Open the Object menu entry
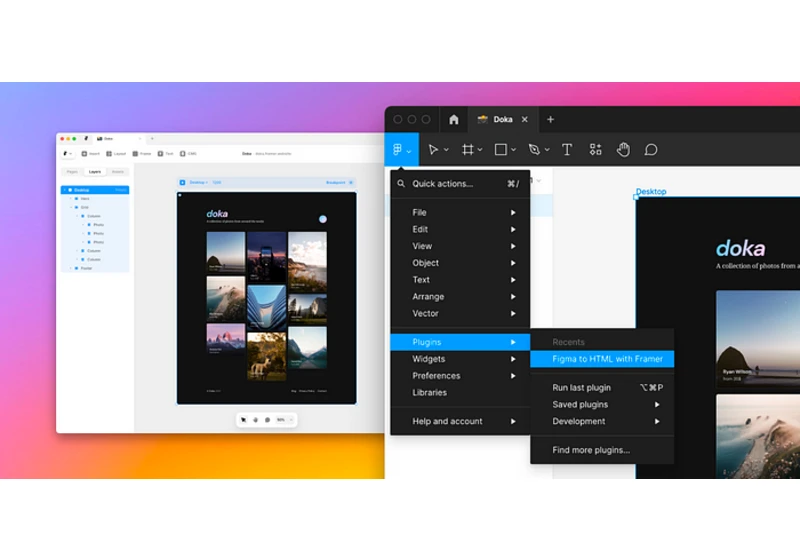The height and width of the screenshot is (560, 800). pyautogui.click(x=460, y=263)
